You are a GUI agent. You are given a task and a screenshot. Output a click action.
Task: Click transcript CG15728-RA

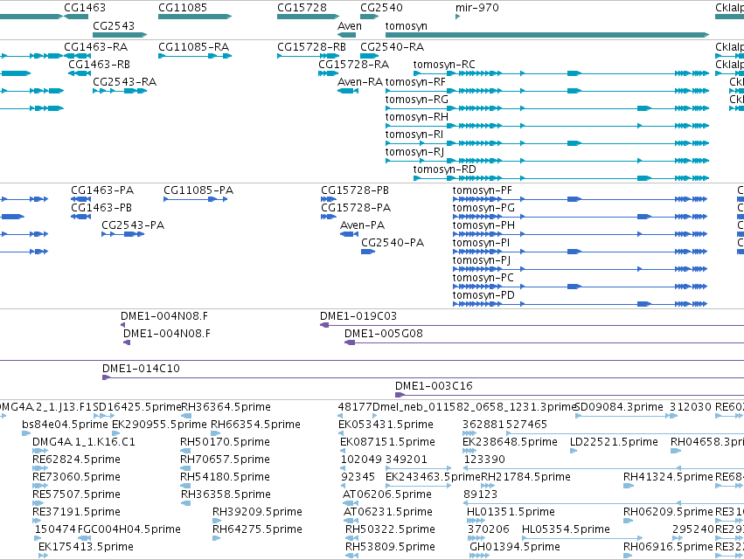tap(328, 73)
